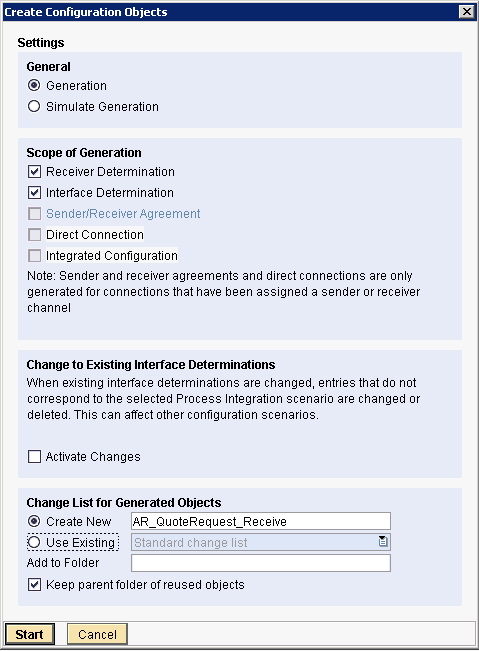Screen dimensions: 479x651
Task: Click the Create Configuration Objects title bar
Action: (230, 12)
